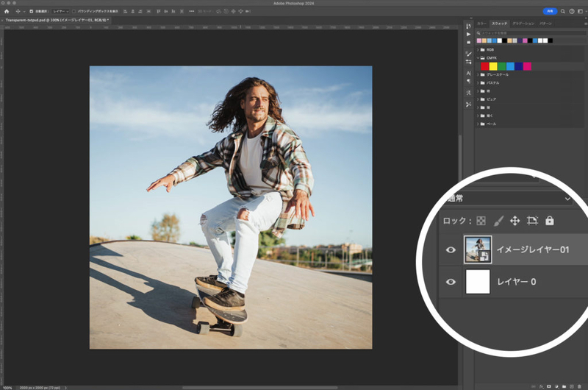Pick the red CMYK swatch
Image resolution: width=588 pixels, height=390 pixels.
[484, 66]
